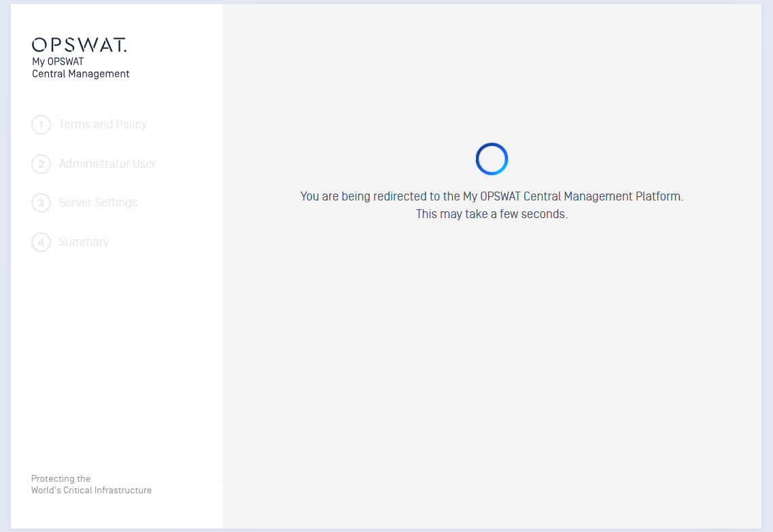Click the 'Central Management' heading text
The width and height of the screenshot is (773, 532).
81,74
